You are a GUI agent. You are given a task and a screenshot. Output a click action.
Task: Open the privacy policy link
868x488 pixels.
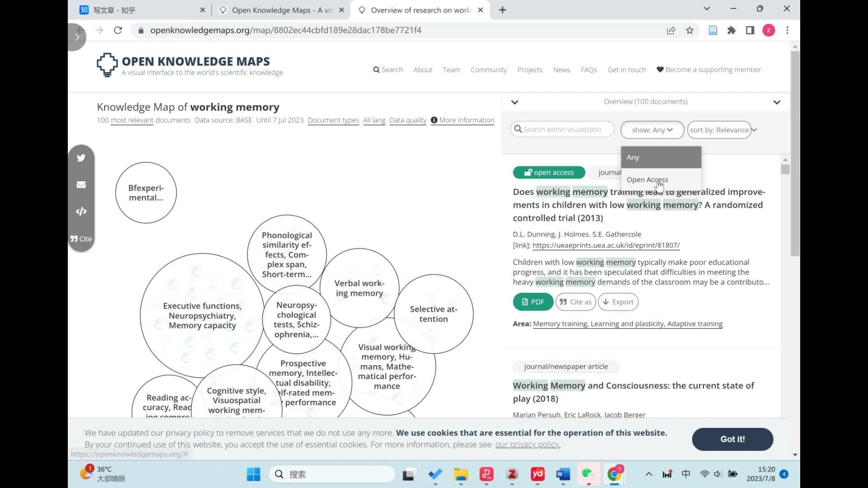coord(528,444)
